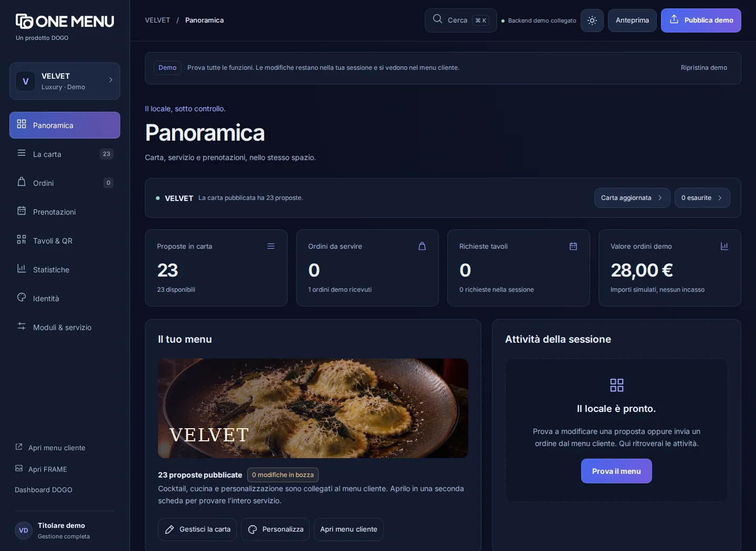Click Backend demo collegato status

539,20
